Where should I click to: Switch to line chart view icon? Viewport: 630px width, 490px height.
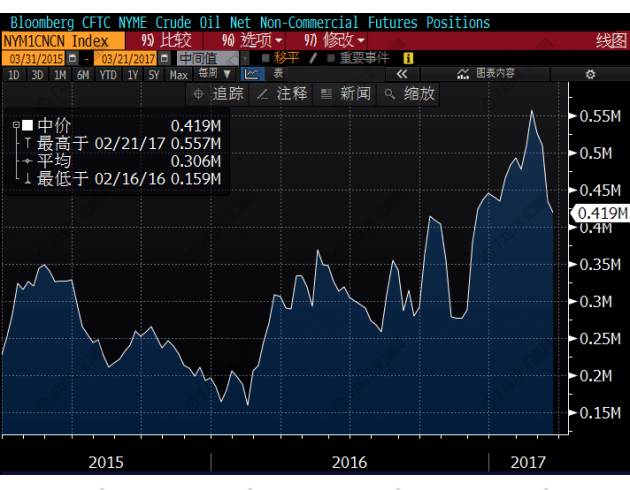(x=250, y=74)
